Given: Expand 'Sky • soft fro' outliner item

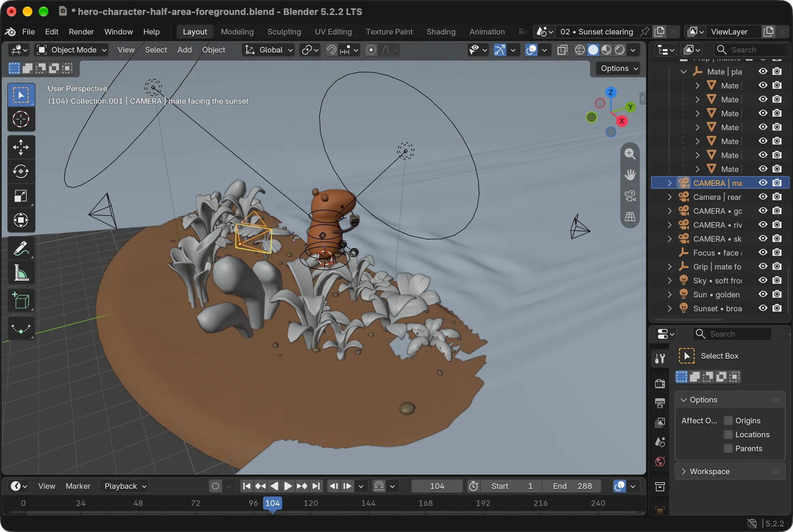Looking at the screenshot, I should [x=669, y=281].
